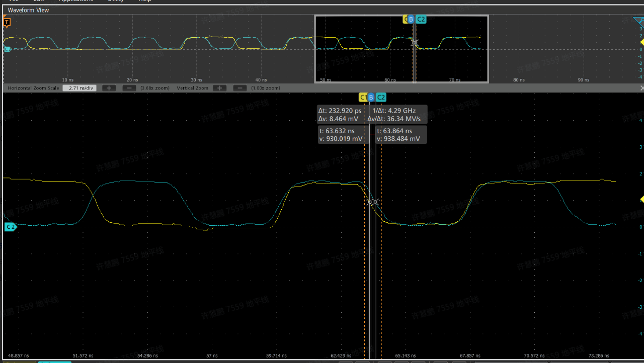
Task: Select the blue B cursor tag in zoom view
Action: pos(371,97)
